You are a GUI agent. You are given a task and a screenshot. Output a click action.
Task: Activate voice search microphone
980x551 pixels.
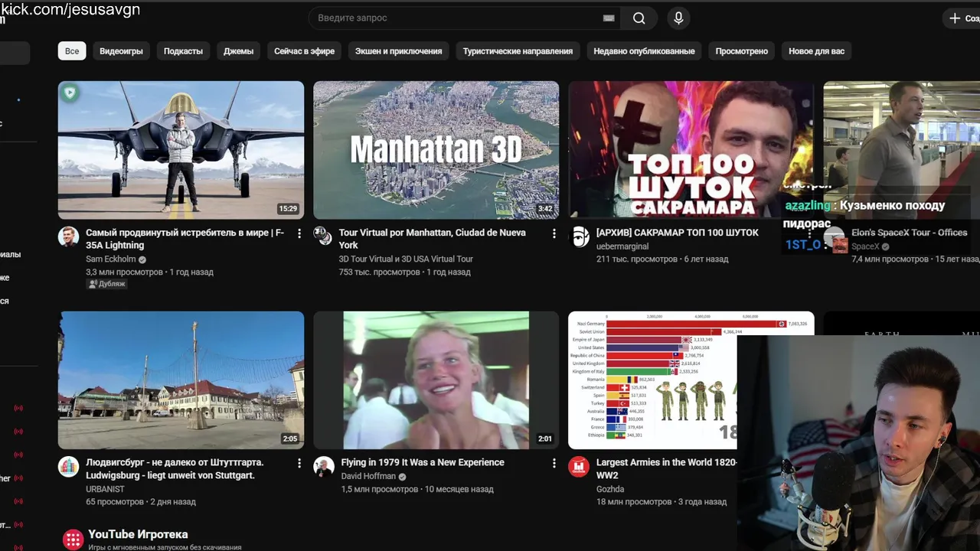(678, 18)
